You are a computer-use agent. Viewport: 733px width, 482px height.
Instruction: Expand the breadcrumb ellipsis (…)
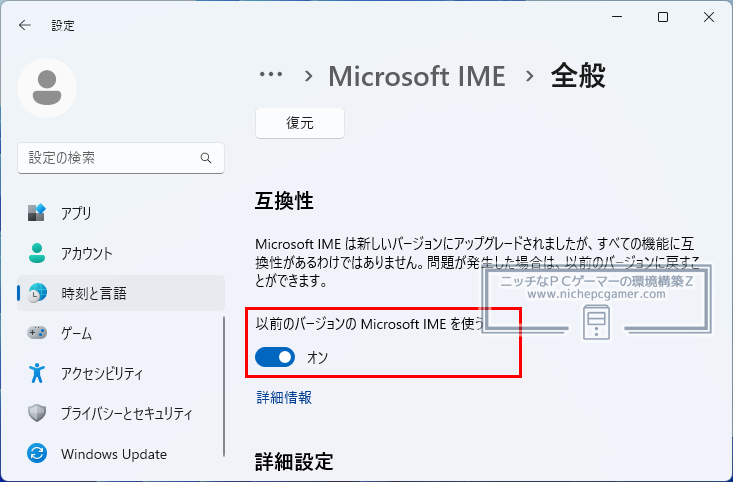pyautogui.click(x=271, y=74)
